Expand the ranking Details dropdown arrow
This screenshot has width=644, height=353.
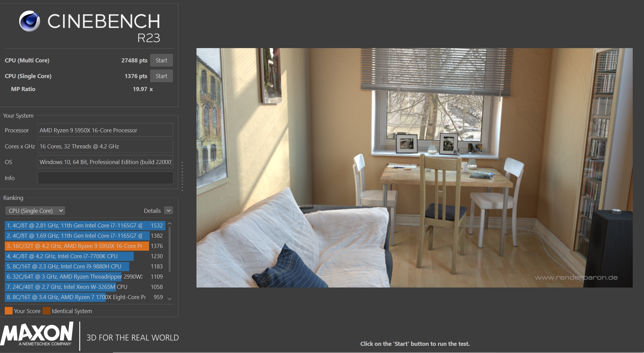(x=169, y=211)
